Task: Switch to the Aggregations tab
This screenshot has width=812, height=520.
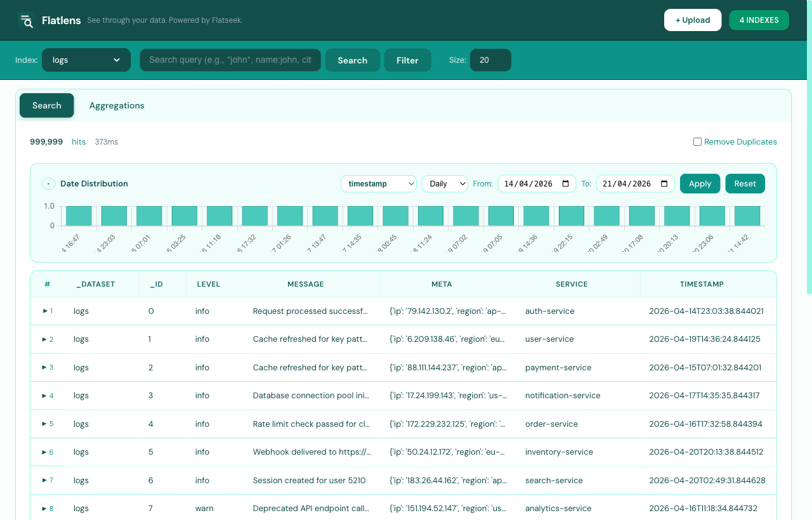Action: (117, 105)
